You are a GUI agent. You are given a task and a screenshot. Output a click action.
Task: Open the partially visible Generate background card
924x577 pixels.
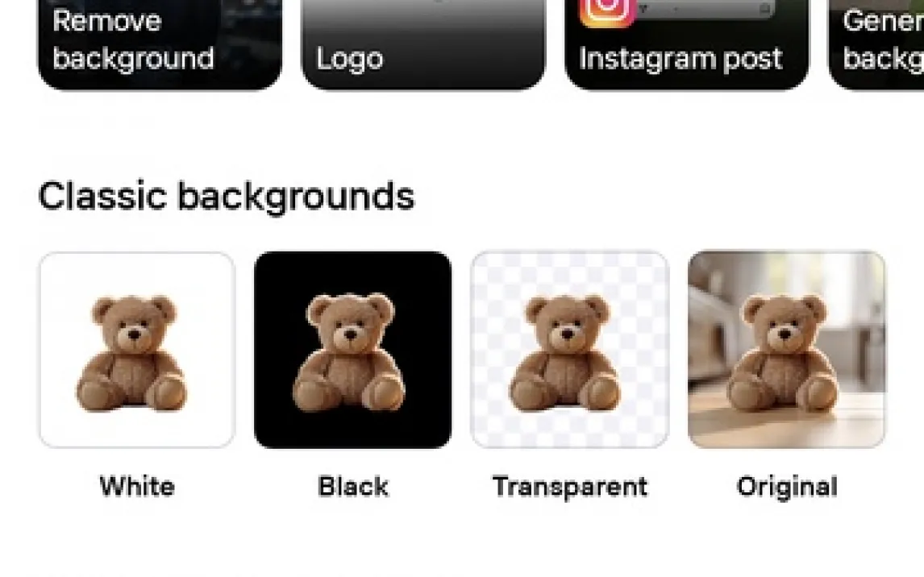(876, 45)
